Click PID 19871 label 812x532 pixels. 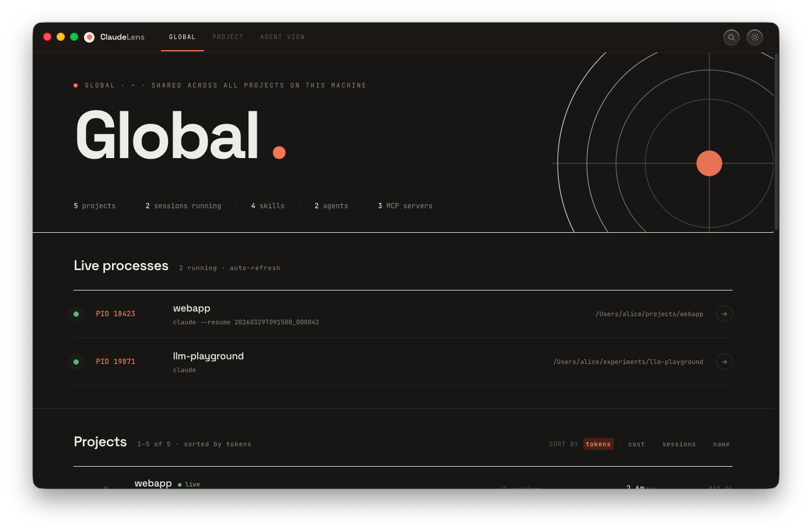pos(116,362)
